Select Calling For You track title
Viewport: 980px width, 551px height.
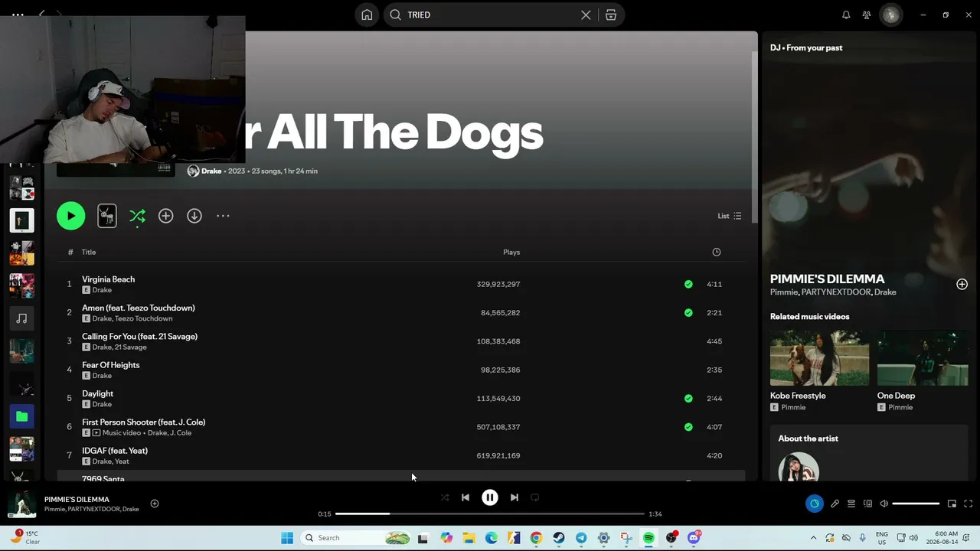coord(139,336)
